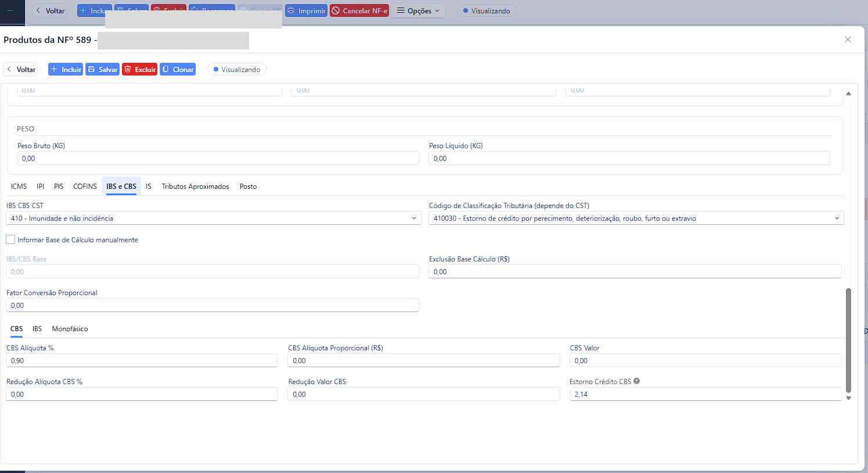Click the Redução Valor CBS field
Viewport: 868px width, 473px height.
[424, 394]
